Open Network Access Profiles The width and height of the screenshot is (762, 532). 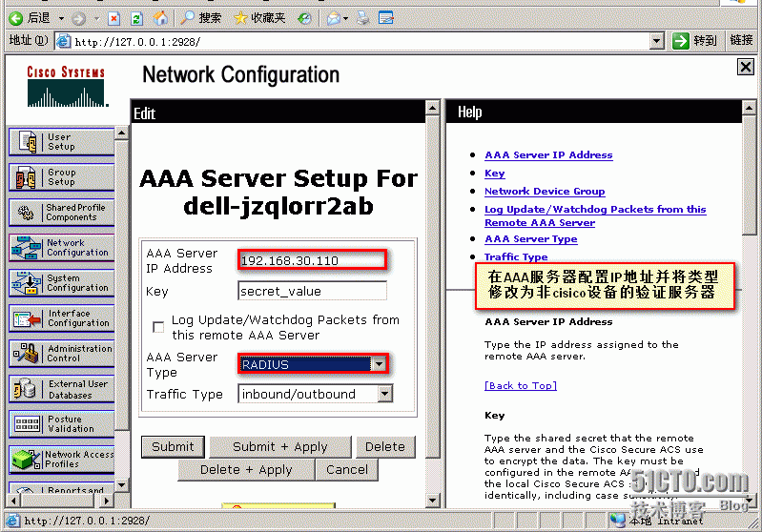pos(62,460)
